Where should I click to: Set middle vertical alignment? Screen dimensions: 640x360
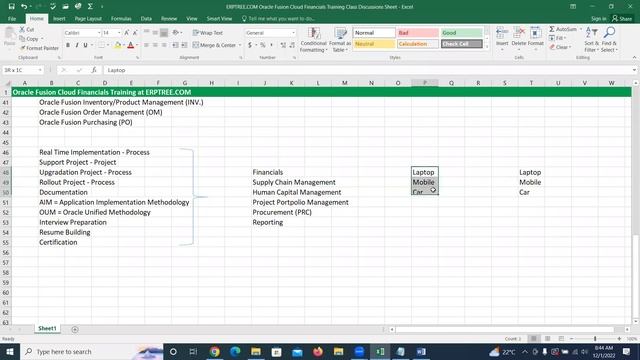coord(155,33)
